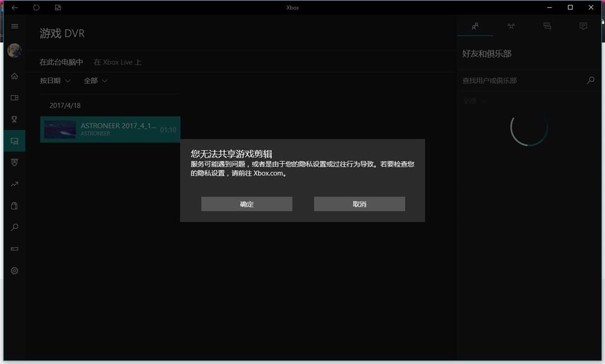Switch to the Parties tab icon

[511, 26]
